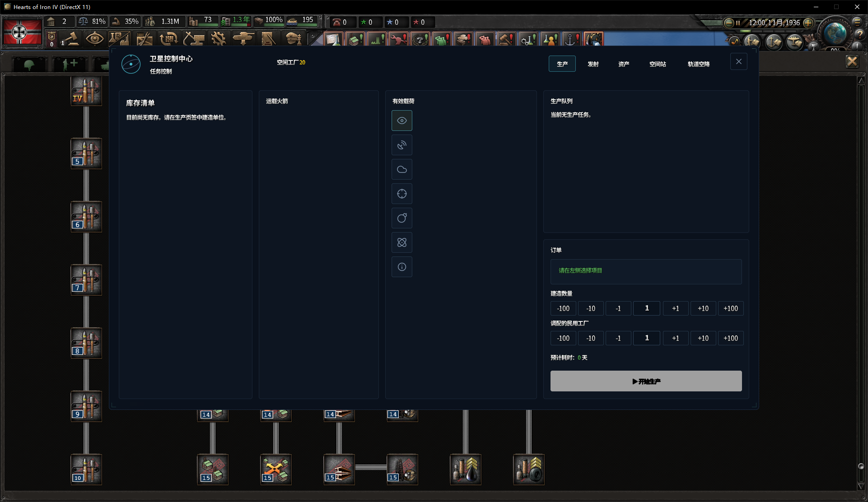Increase 调配的民用工厂 by 1

676,338
